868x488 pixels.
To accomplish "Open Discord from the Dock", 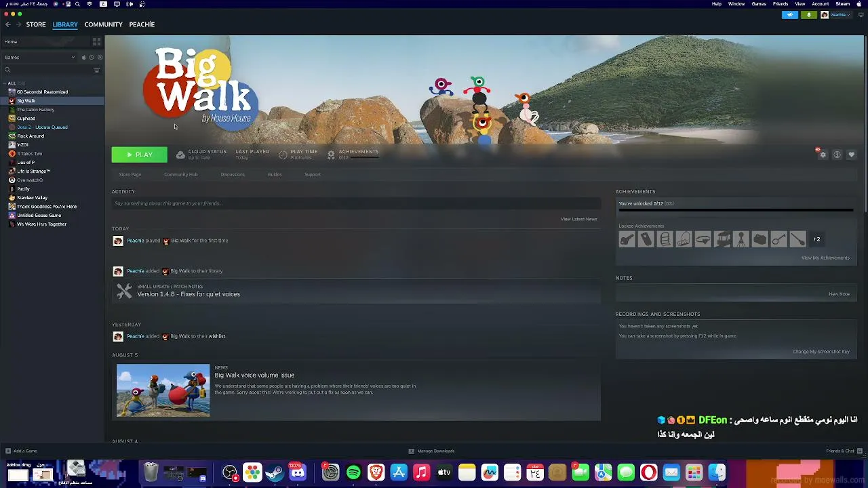I will (x=298, y=472).
